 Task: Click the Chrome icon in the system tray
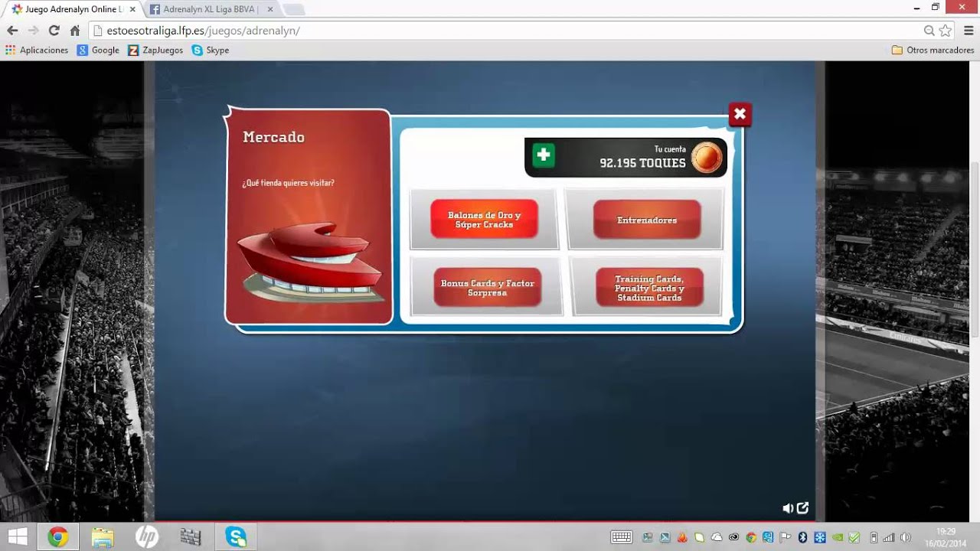pos(751,537)
